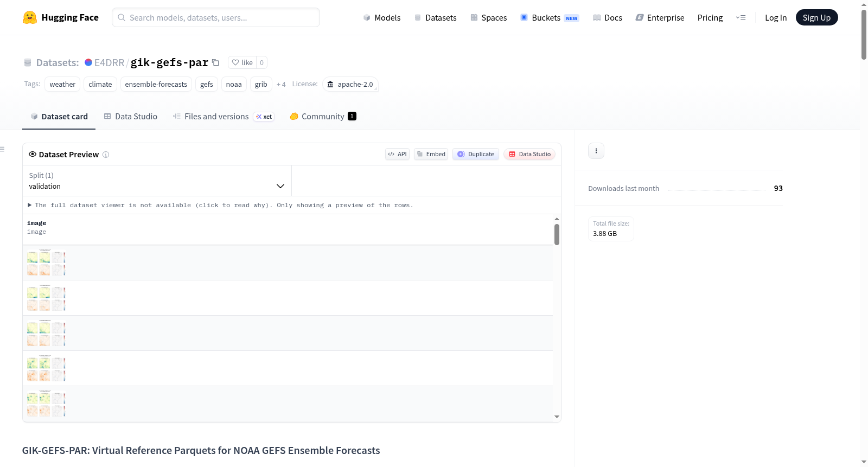Select the grib tag
Screen dimensions: 868x467
(261, 84)
